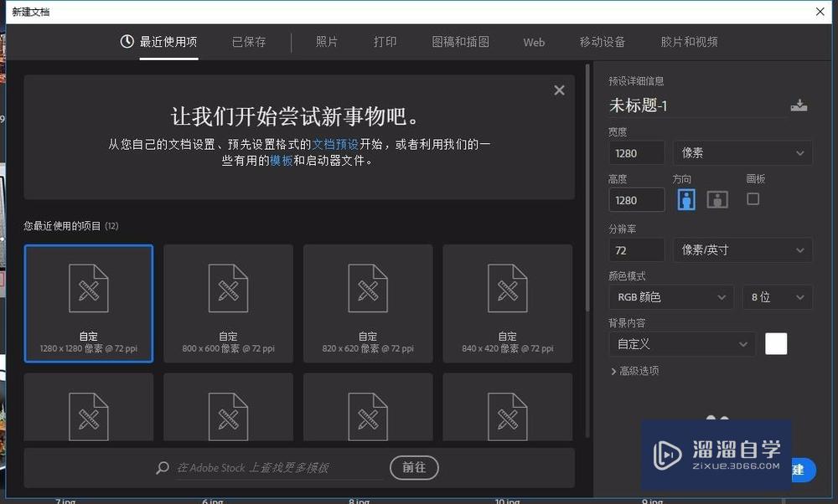Click the 前往 button next to the search bar
The height and width of the screenshot is (504, 838).
[414, 468]
